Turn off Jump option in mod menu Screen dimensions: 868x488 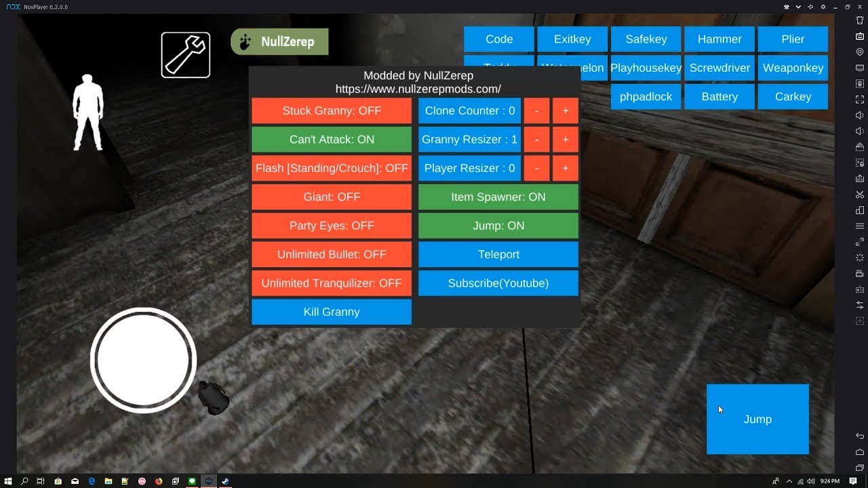click(498, 226)
